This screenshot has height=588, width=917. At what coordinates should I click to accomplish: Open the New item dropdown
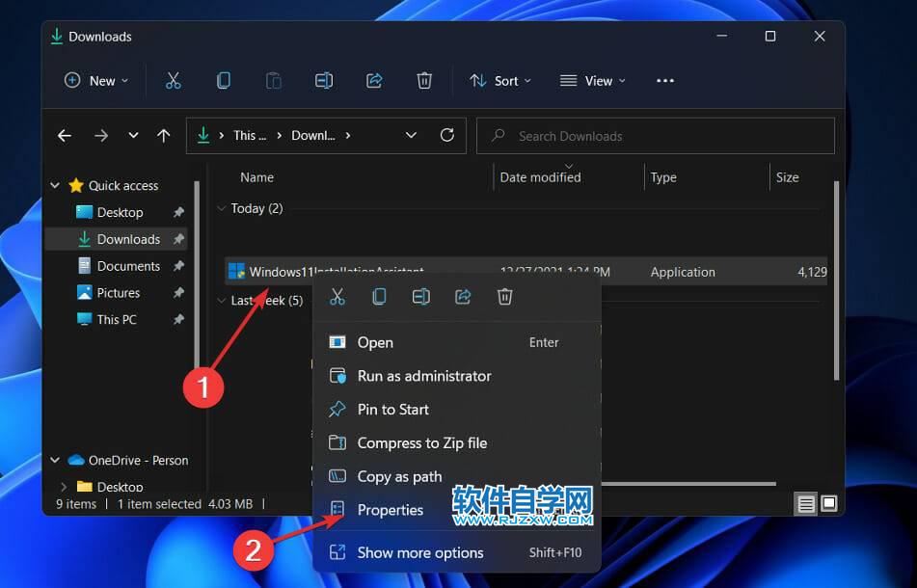point(96,81)
